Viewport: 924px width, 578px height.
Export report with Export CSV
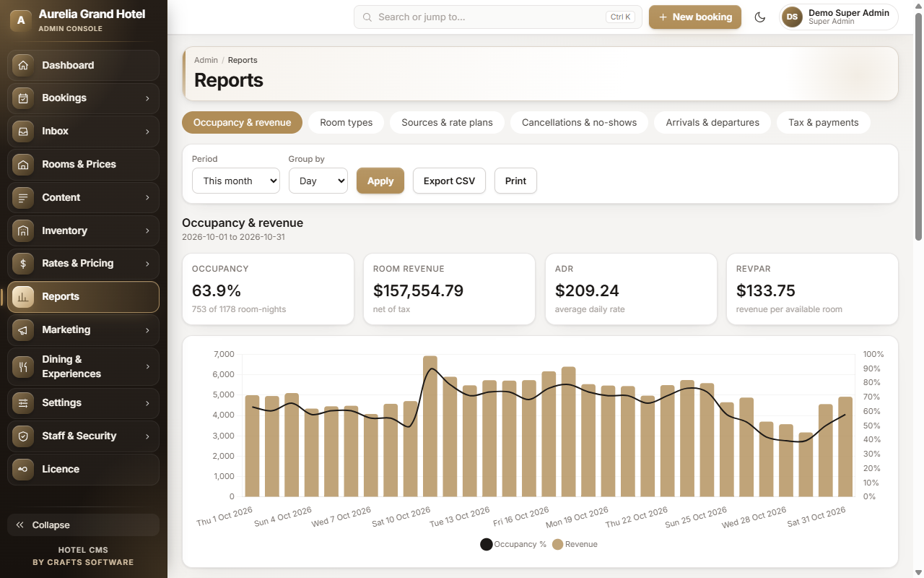pyautogui.click(x=449, y=181)
